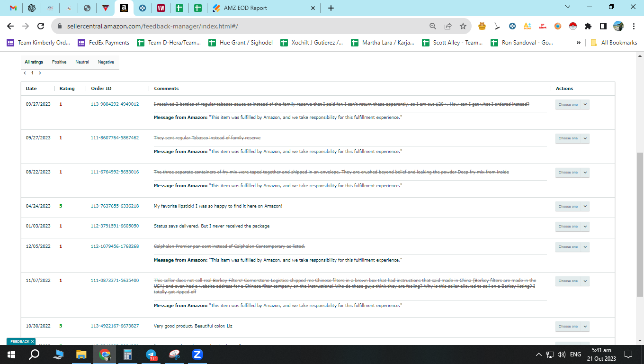Open the Chrome three-dot menu
The height and width of the screenshot is (364, 644).
pyautogui.click(x=634, y=26)
